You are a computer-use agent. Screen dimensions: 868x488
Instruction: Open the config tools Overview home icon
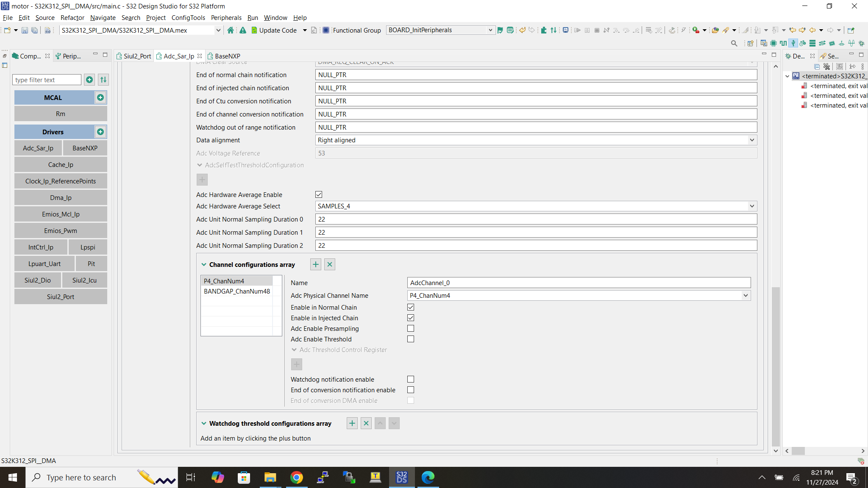click(230, 30)
